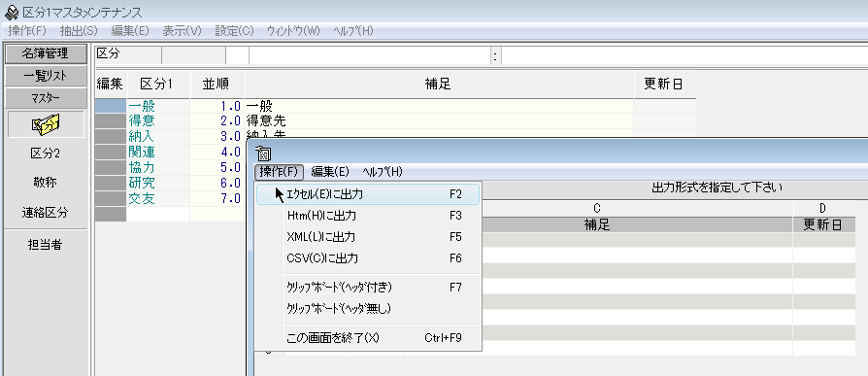The height and width of the screenshot is (376, 868).
Task: Open the 担当者 master item
Action: point(46,245)
